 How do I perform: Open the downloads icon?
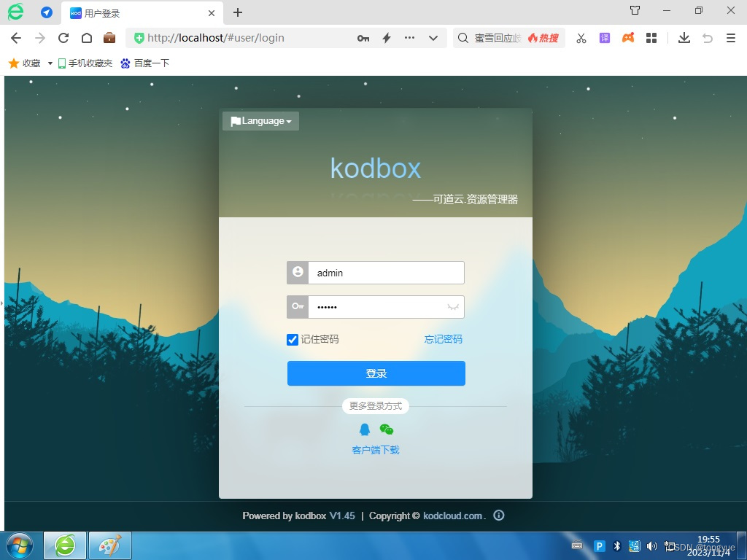[684, 38]
